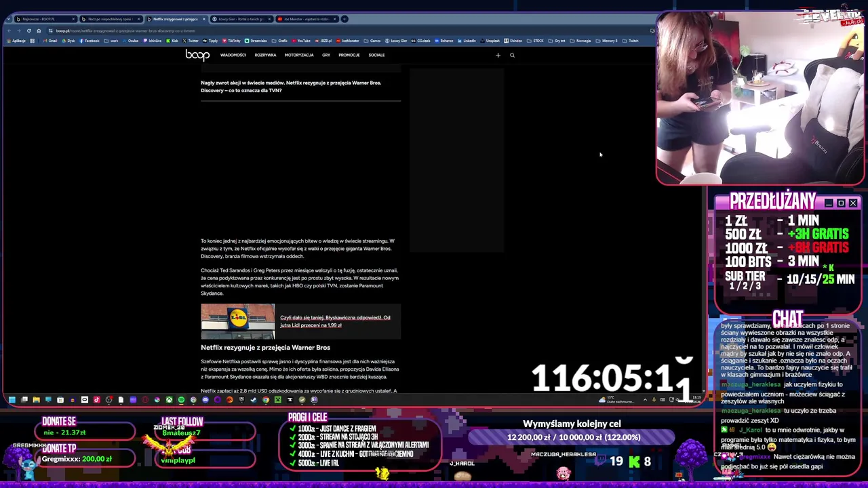Open the boop site search icon
Image resolution: width=868 pixels, height=488 pixels.
coord(512,55)
